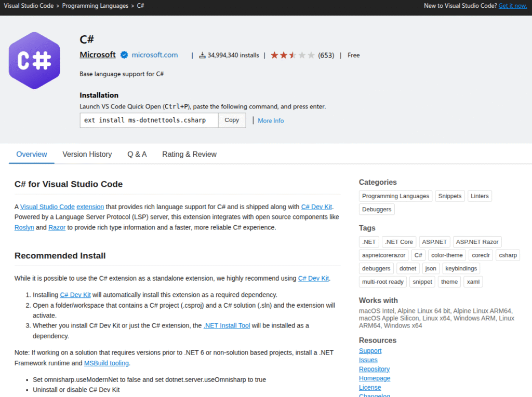Open the C# Dev Kit link in first paragraph
Image resolution: width=532 pixels, height=397 pixels.
316,207
